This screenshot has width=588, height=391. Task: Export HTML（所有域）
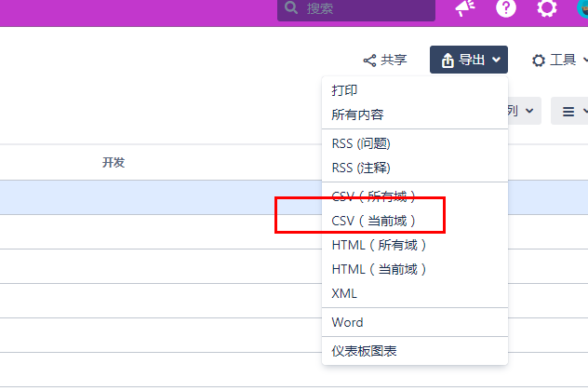[x=415, y=246]
